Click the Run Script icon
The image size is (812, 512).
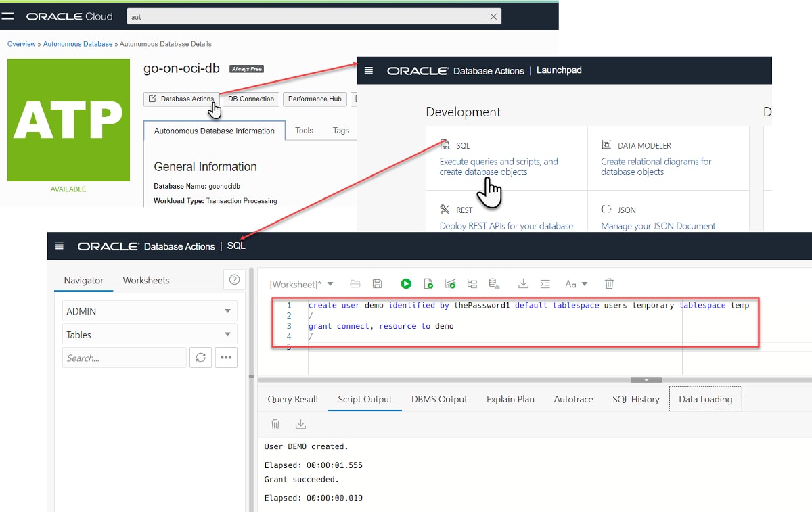tap(428, 283)
